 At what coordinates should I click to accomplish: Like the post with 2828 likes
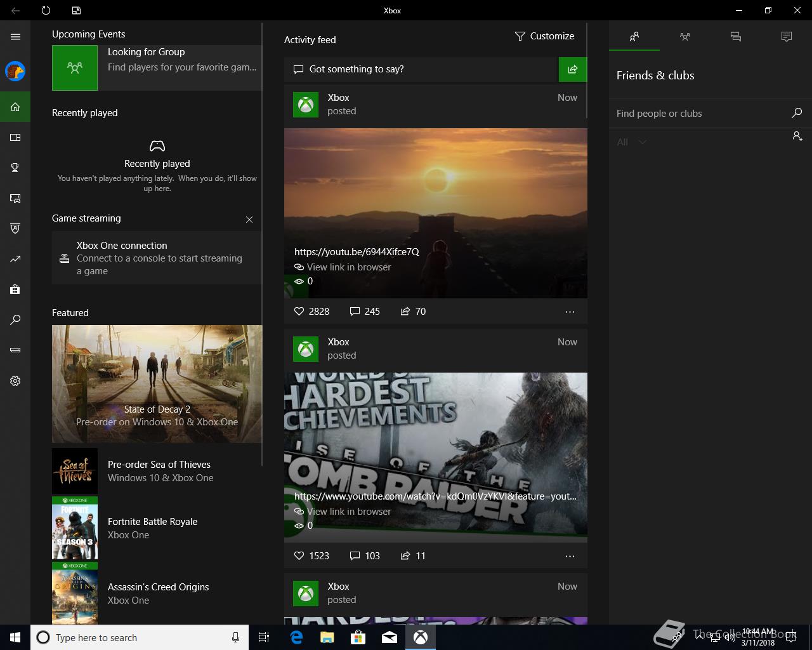tap(311, 311)
